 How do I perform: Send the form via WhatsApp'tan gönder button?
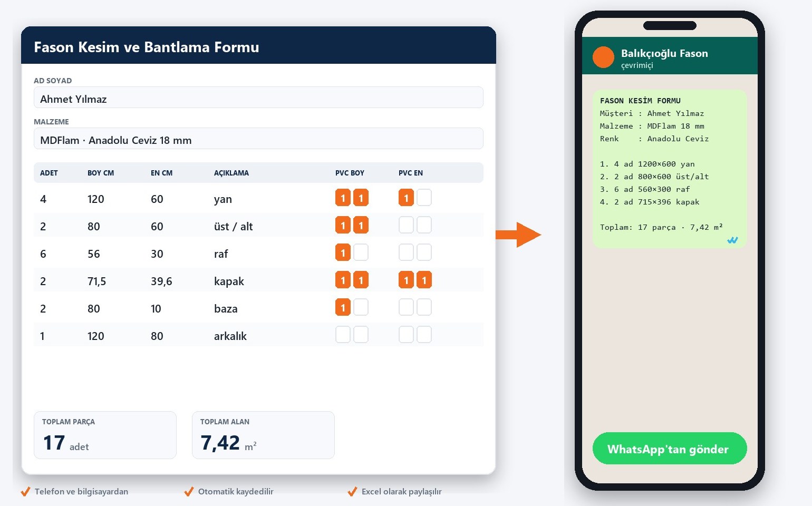pyautogui.click(x=670, y=449)
